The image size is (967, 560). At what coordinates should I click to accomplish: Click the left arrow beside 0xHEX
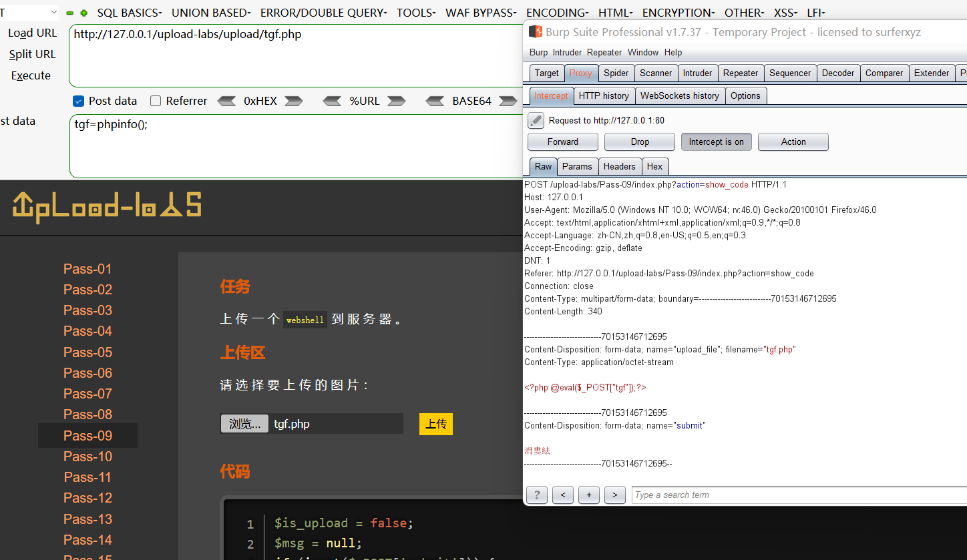click(227, 101)
